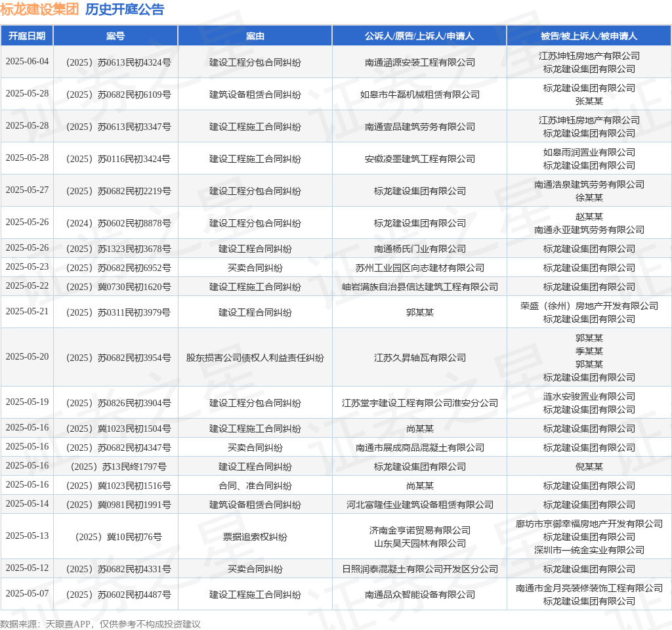Click case number (2024)苏0602民初8878号
Viewport: 672px width, 630px height.
click(x=118, y=223)
